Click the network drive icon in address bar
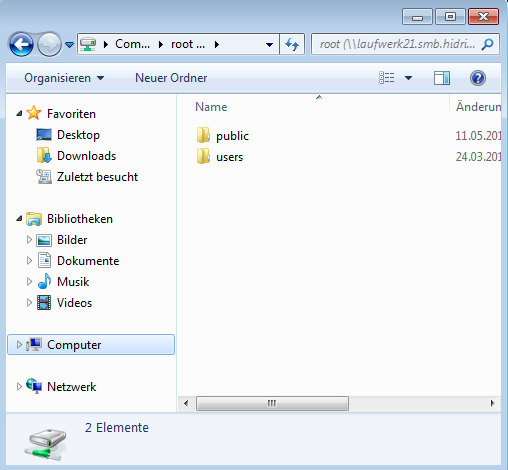 [x=88, y=44]
